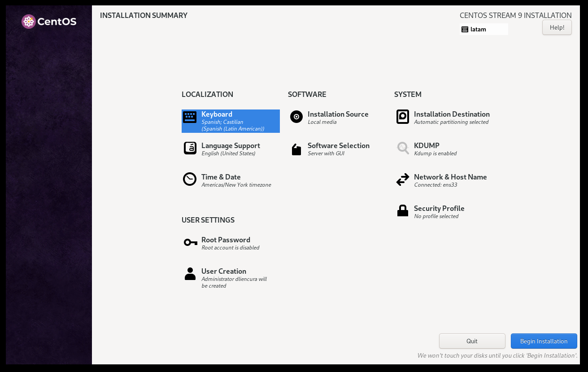This screenshot has height=372, width=588.
Task: Start setup with Begin Installation button
Action: [544, 341]
